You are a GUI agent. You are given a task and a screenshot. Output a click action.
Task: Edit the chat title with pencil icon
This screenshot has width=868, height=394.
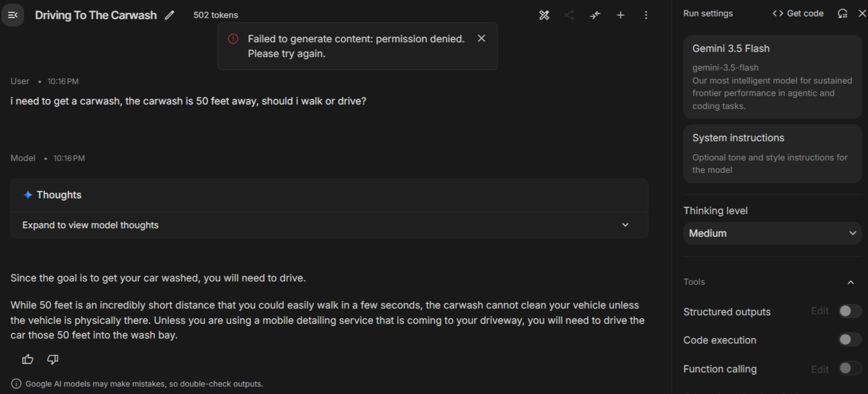click(x=169, y=15)
